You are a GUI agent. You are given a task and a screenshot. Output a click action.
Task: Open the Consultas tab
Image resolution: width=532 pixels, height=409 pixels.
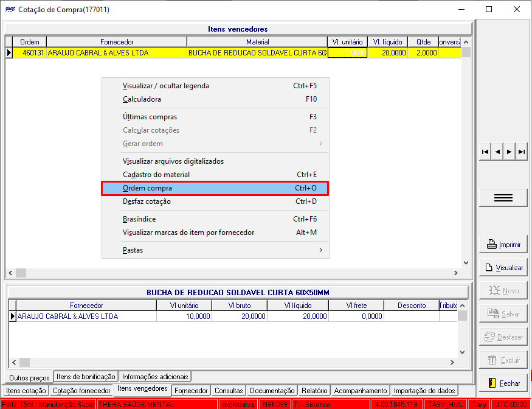(229, 391)
